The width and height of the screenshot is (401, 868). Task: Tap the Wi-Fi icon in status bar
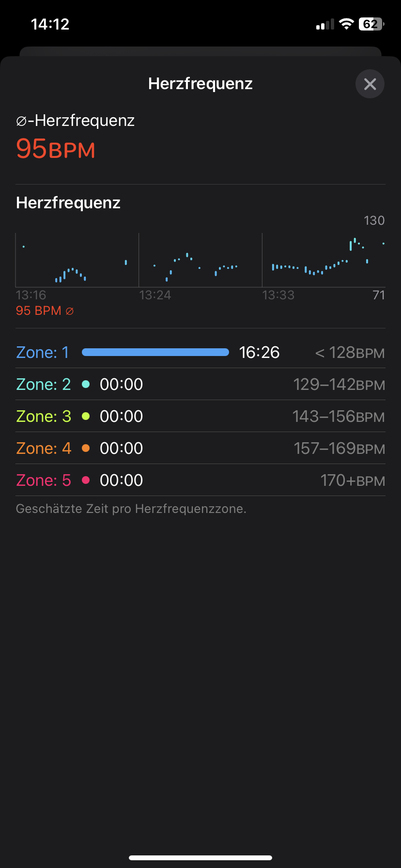346,24
